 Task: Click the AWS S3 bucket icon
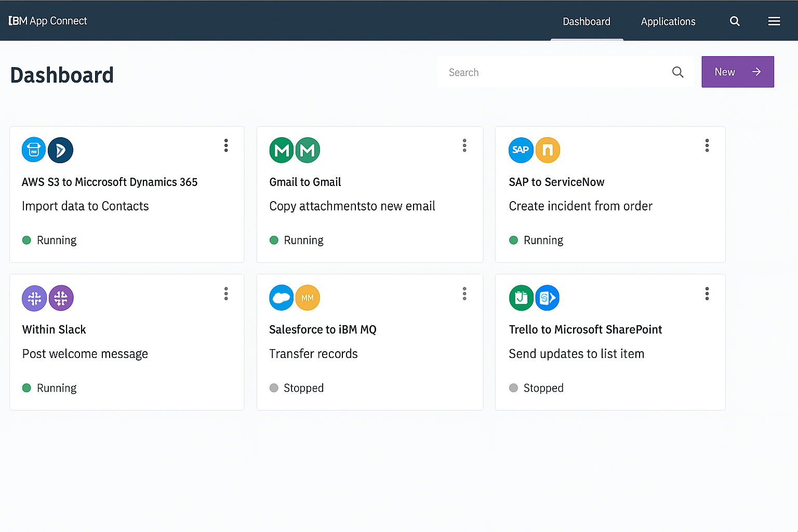tap(34, 150)
